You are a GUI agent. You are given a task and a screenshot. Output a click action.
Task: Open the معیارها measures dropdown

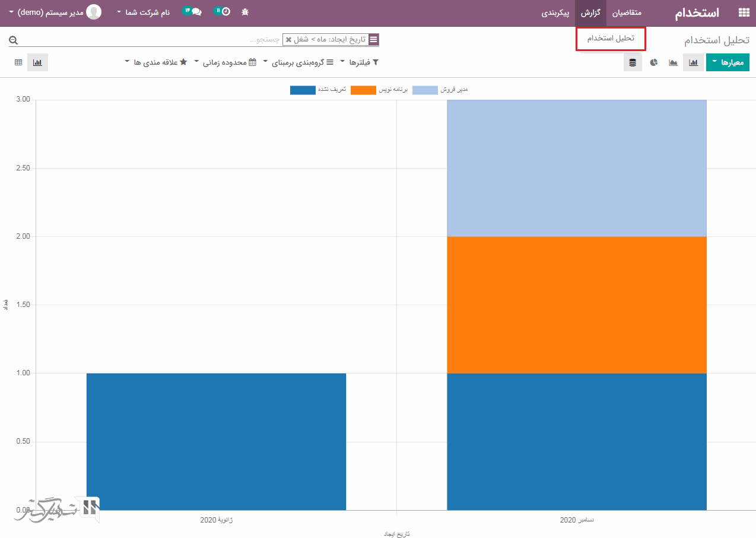pyautogui.click(x=728, y=62)
